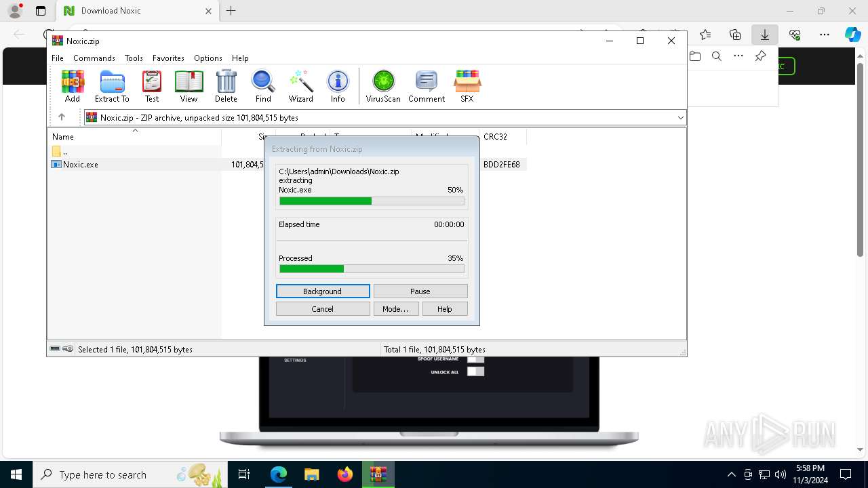Open Edge Collections icon

(735, 35)
